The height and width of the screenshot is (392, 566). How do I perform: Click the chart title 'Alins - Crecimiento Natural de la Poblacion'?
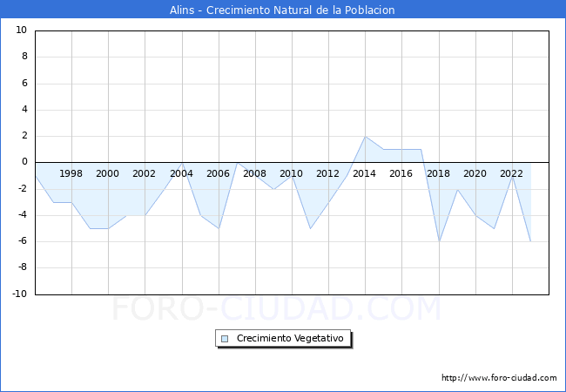click(282, 10)
